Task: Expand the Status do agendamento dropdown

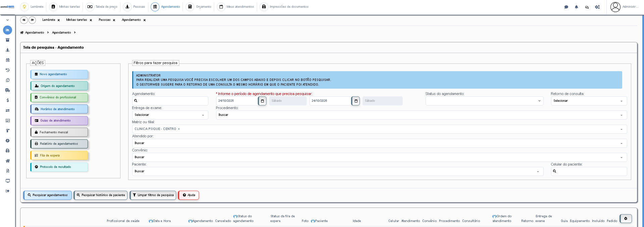Action: (485, 101)
